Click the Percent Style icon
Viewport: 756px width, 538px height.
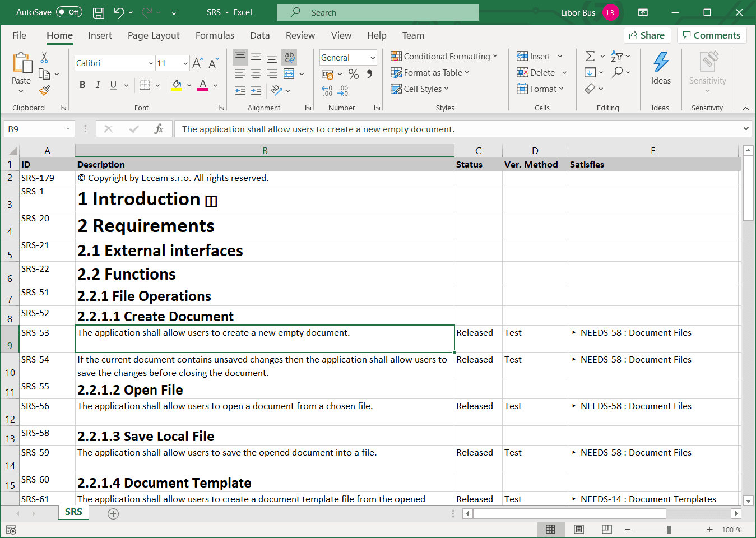pos(353,74)
